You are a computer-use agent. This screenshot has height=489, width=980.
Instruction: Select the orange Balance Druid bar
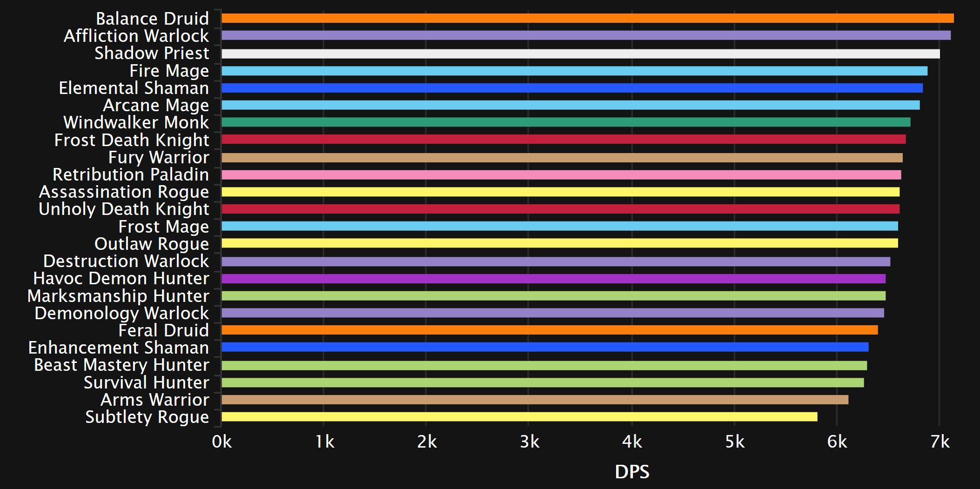[x=588, y=18]
